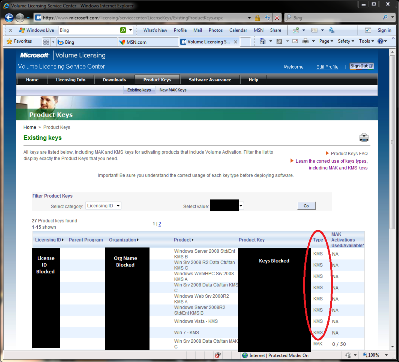Click the security lock icon in address bar

(258, 17)
